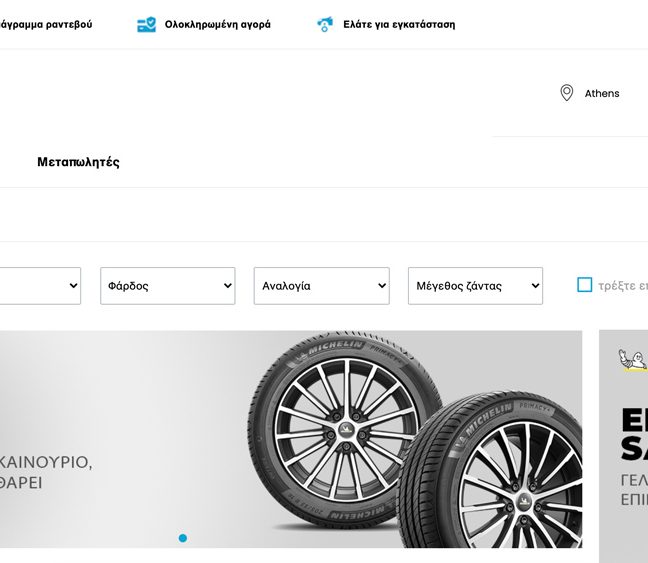Open the Μέγεθος ζάντας rim size dropdown
This screenshot has width=648, height=563.
(x=475, y=286)
